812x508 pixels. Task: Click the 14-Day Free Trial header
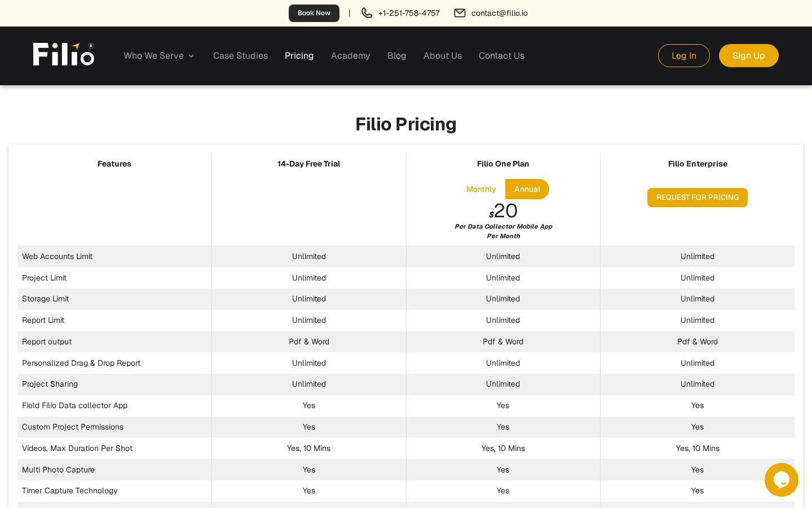[x=309, y=164]
